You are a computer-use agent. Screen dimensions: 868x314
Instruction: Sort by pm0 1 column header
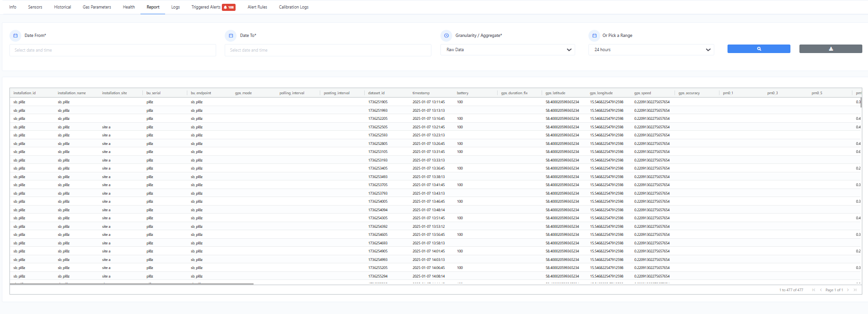click(x=728, y=93)
